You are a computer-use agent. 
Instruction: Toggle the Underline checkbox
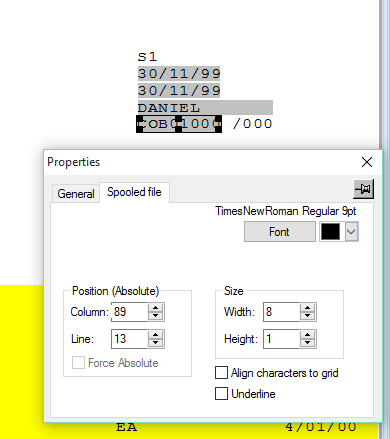point(222,394)
